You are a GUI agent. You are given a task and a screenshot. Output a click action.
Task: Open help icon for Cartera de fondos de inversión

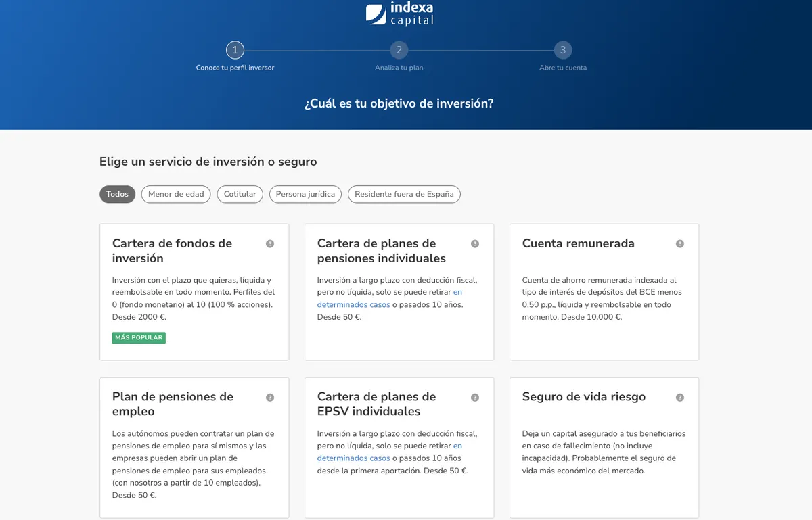click(270, 244)
